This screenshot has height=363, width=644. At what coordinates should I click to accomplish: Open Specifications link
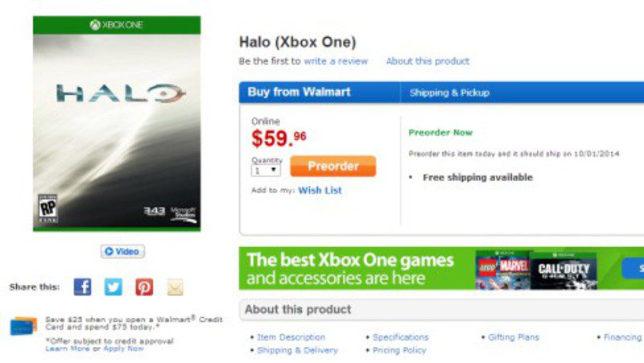point(400,337)
